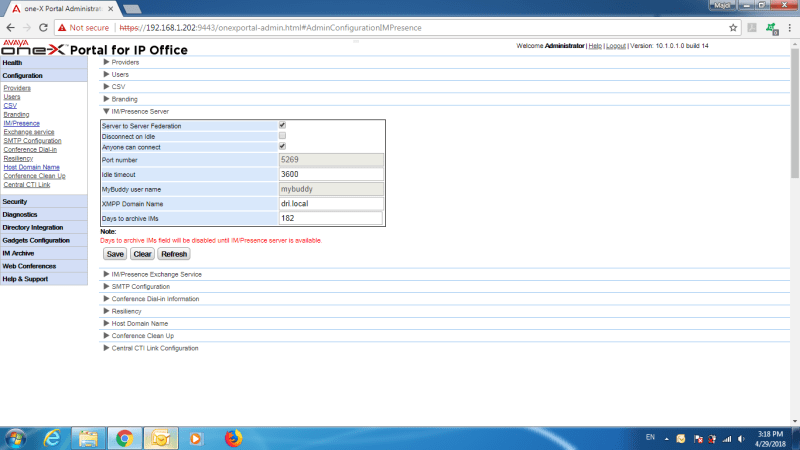800x450 pixels.
Task: Enable Disconnect on Idle checkbox
Action: point(282,136)
